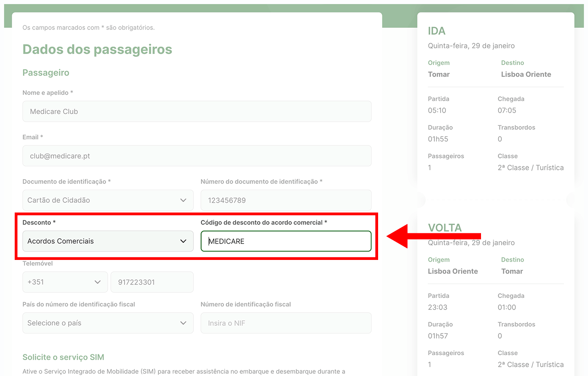Click the Dados dos passageiros title
This screenshot has height=376, width=588.
[x=97, y=49]
